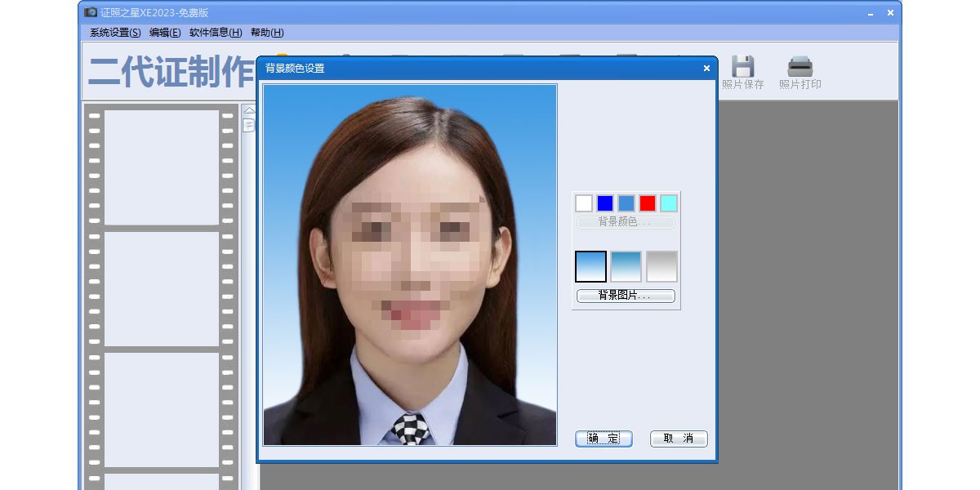Select the red background color swatch

(648, 203)
